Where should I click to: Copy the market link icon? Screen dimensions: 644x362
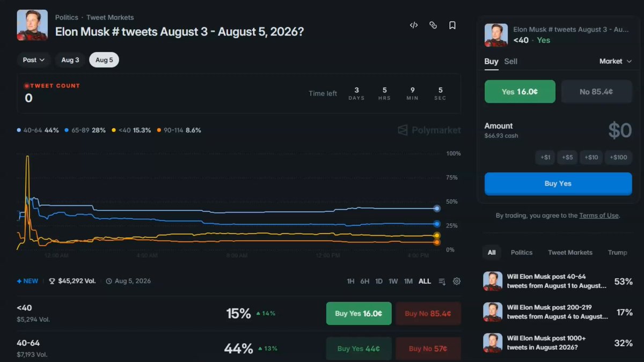point(433,25)
